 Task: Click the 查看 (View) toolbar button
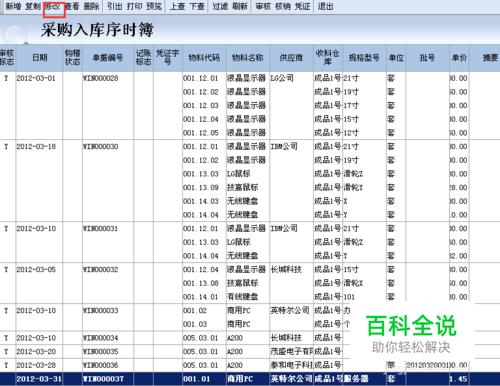pos(72,6)
